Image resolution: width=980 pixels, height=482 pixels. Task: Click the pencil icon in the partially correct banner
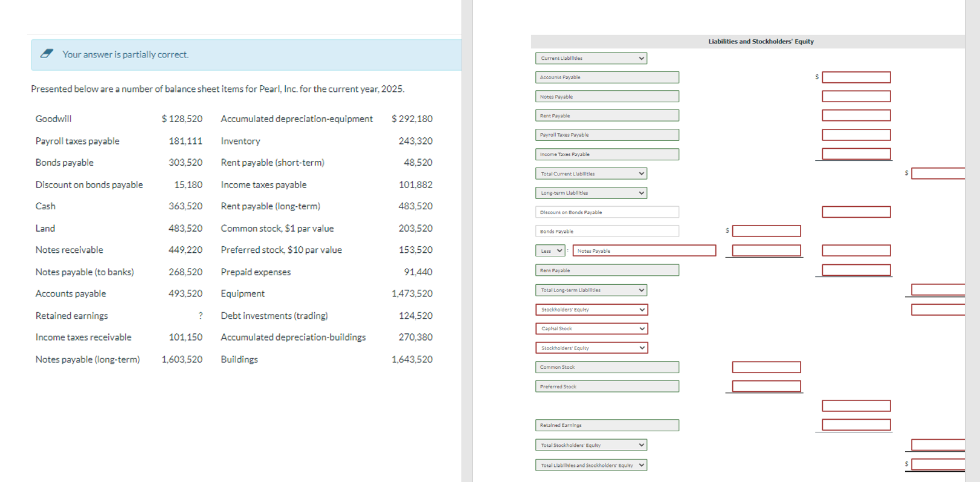pyautogui.click(x=47, y=54)
